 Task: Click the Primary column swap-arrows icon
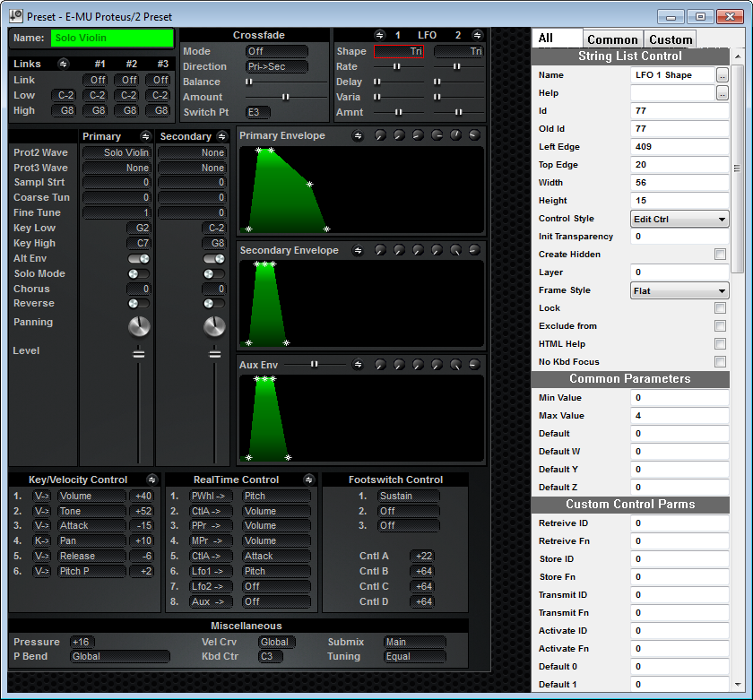(145, 136)
